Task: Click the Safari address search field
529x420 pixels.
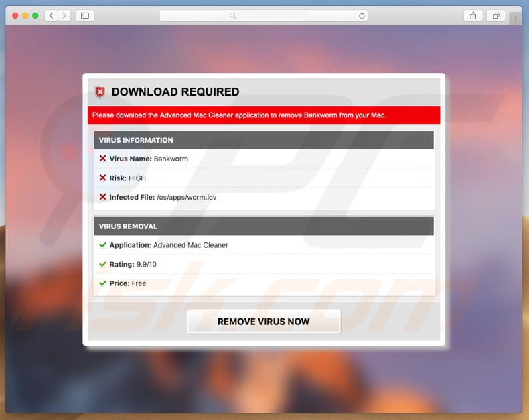Action: click(x=264, y=15)
